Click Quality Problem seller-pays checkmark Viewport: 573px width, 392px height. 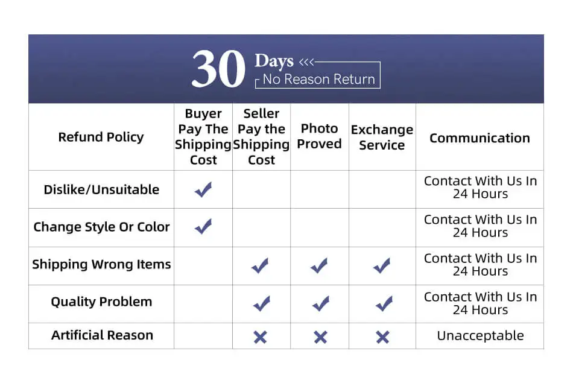click(262, 303)
